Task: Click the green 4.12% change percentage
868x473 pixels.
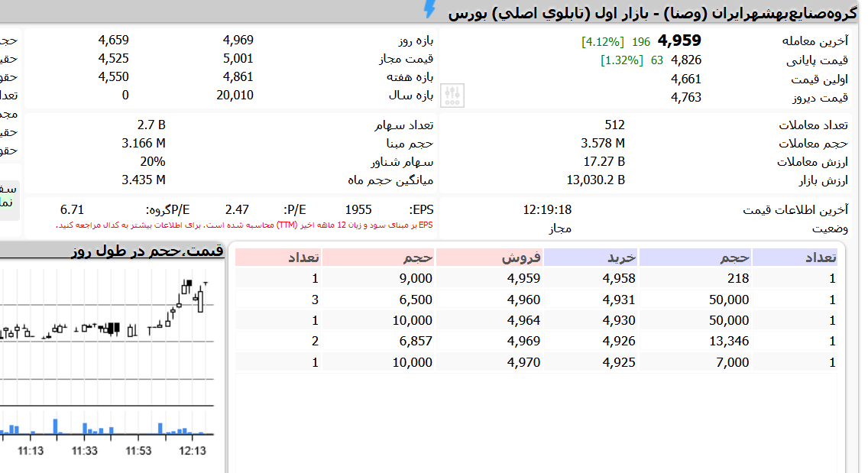Action: click(603, 41)
